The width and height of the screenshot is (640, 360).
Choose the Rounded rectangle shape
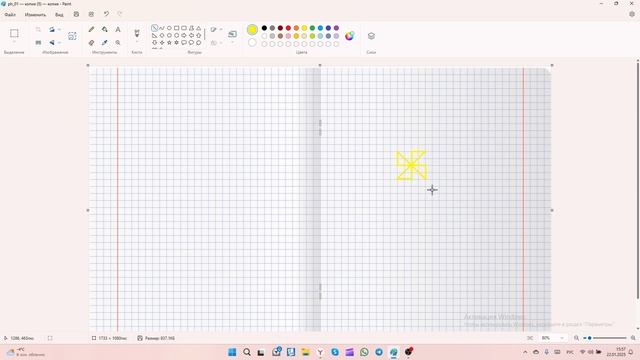[184, 28]
